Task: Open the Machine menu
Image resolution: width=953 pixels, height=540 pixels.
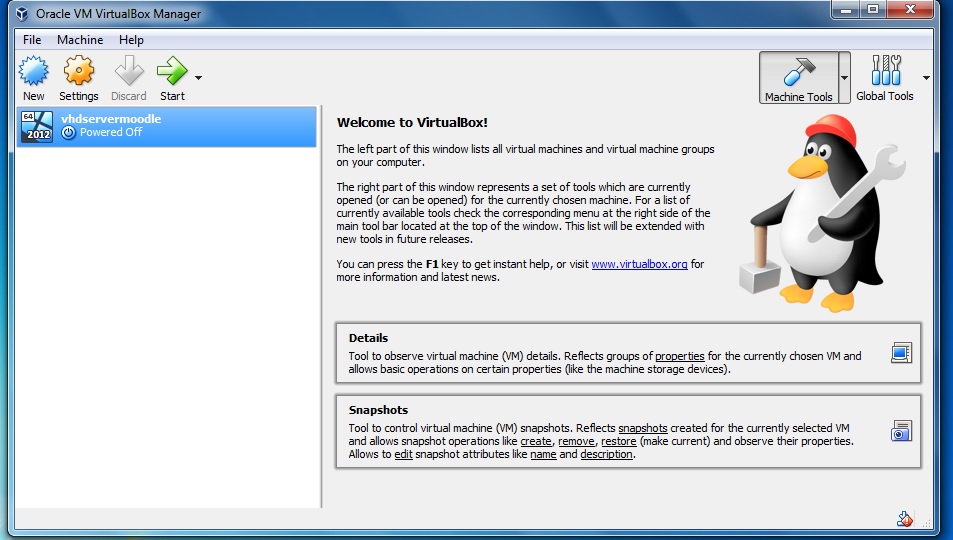Action: (80, 40)
